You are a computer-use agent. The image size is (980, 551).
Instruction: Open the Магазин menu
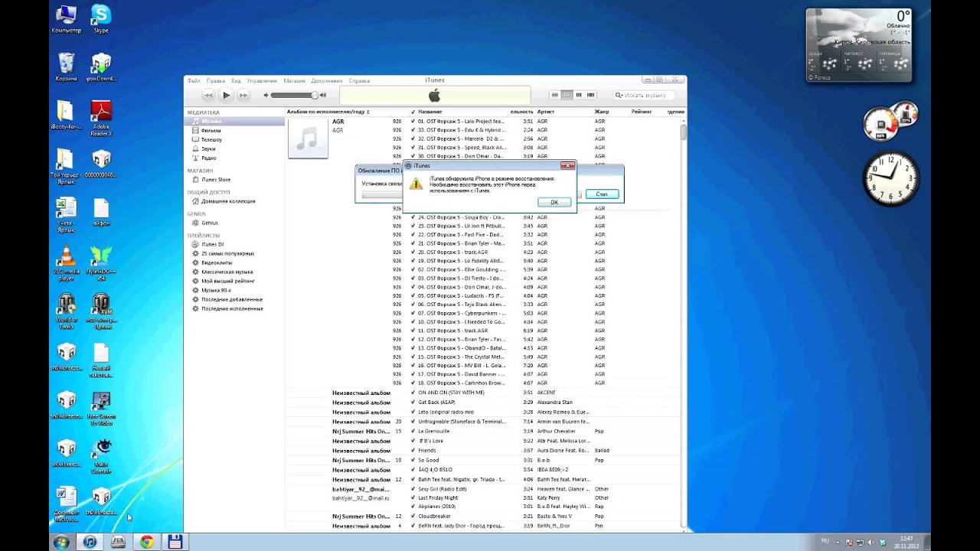click(x=295, y=80)
